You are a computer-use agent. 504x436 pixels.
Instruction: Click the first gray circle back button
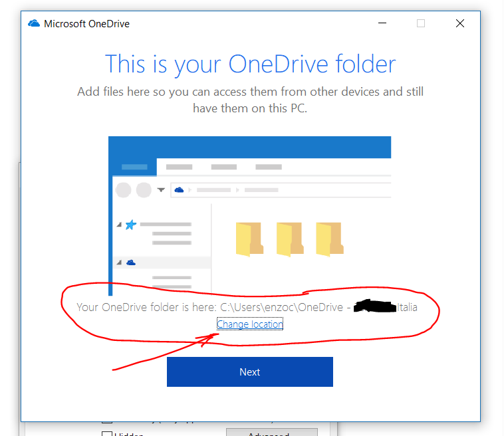(x=124, y=190)
